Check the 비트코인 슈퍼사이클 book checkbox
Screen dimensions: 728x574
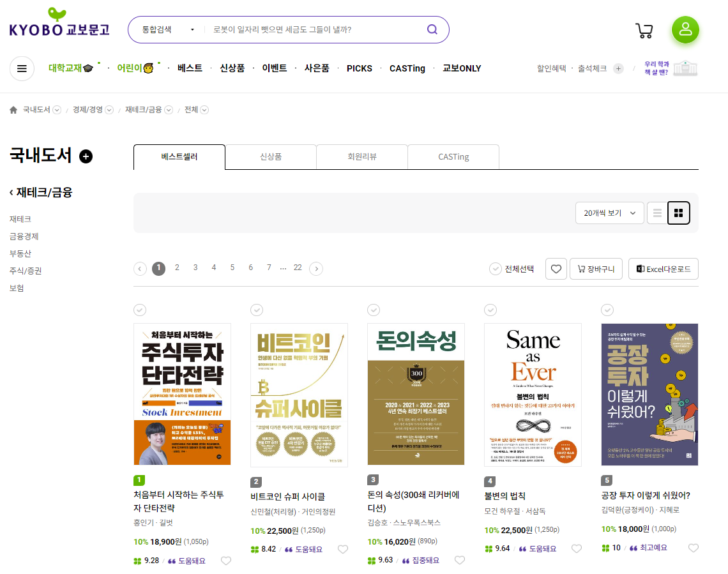click(x=257, y=310)
